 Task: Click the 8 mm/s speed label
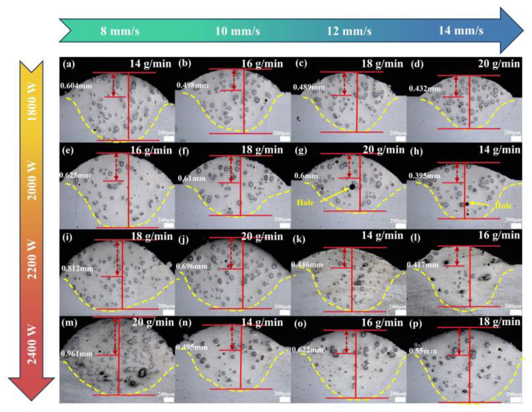tap(120, 31)
